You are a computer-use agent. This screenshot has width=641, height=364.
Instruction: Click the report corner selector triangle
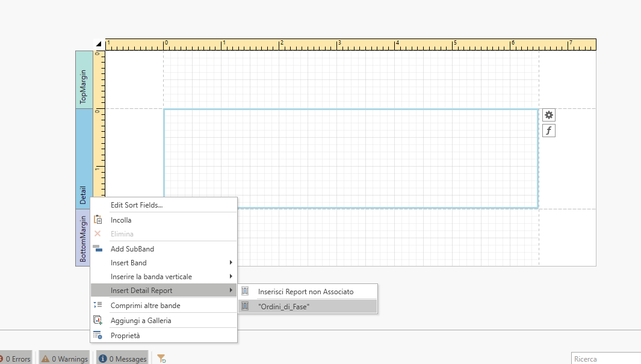(99, 44)
